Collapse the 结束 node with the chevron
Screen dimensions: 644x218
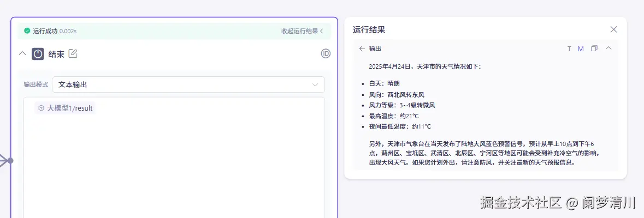tap(23, 53)
